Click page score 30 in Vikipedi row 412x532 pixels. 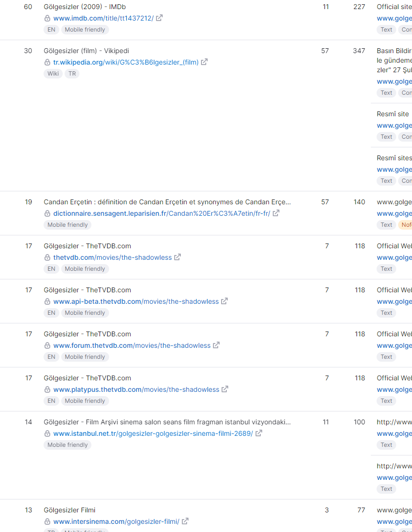pyautogui.click(x=28, y=51)
